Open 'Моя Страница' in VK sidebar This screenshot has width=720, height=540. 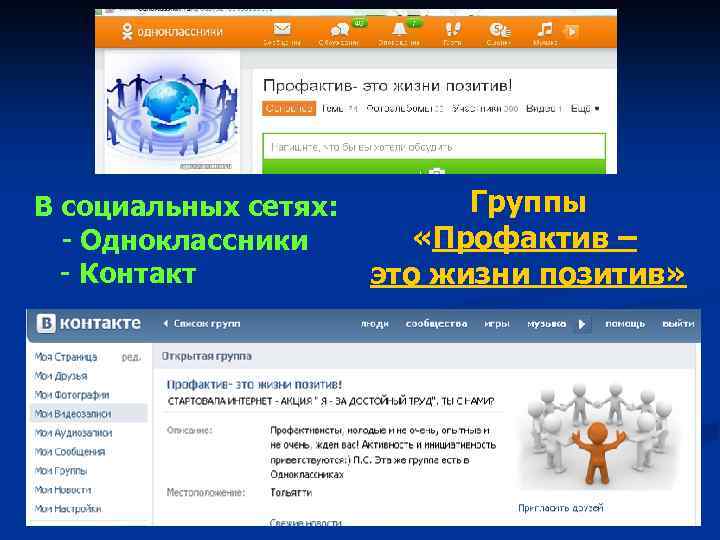pyautogui.click(x=66, y=357)
